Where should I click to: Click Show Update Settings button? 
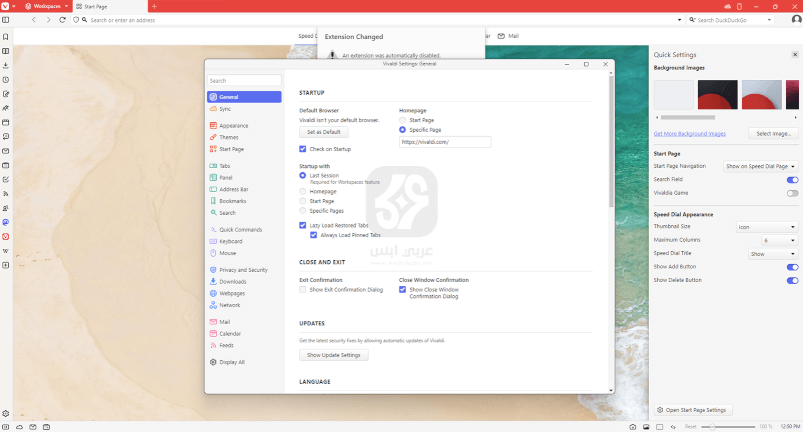click(x=333, y=355)
